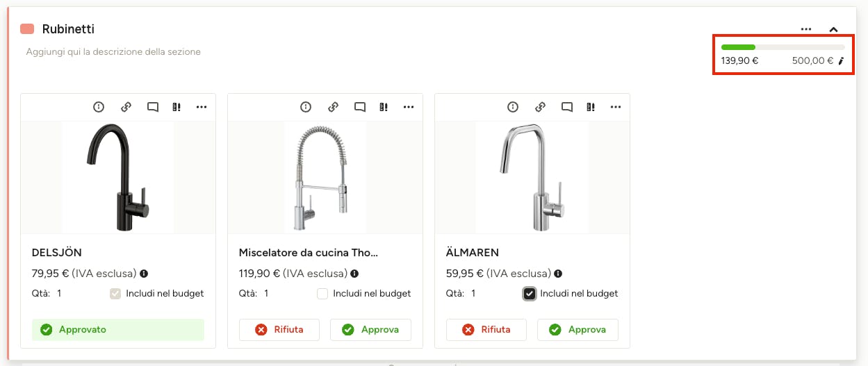
Task: Approve the ÄLMAREN faucet
Action: click(x=578, y=330)
